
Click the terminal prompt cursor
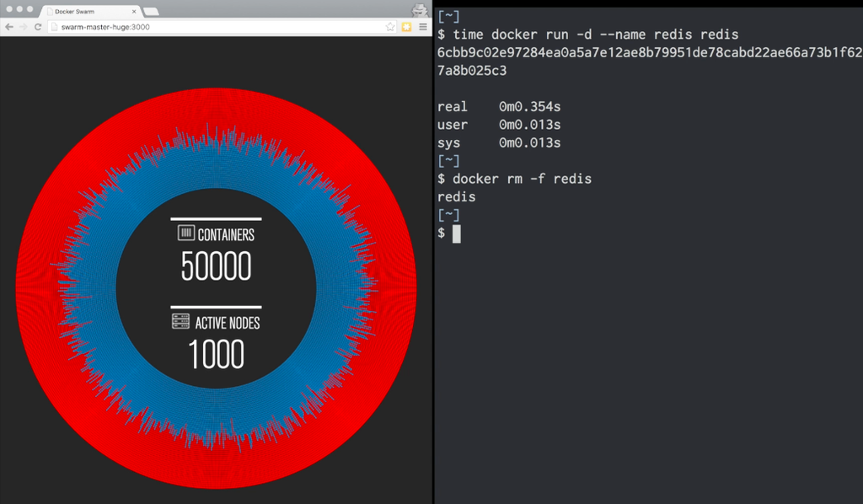456,233
